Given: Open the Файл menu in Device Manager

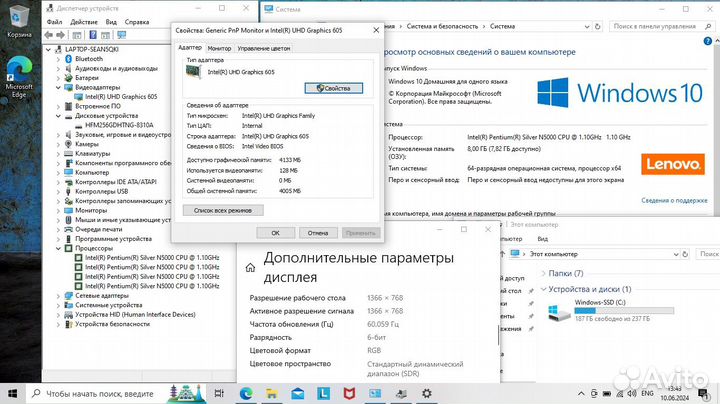Looking at the screenshot, I should (x=54, y=22).
